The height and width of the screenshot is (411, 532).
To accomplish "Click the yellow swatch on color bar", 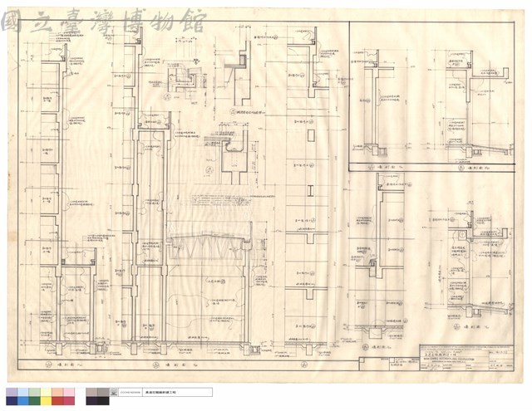I will [46, 401].
